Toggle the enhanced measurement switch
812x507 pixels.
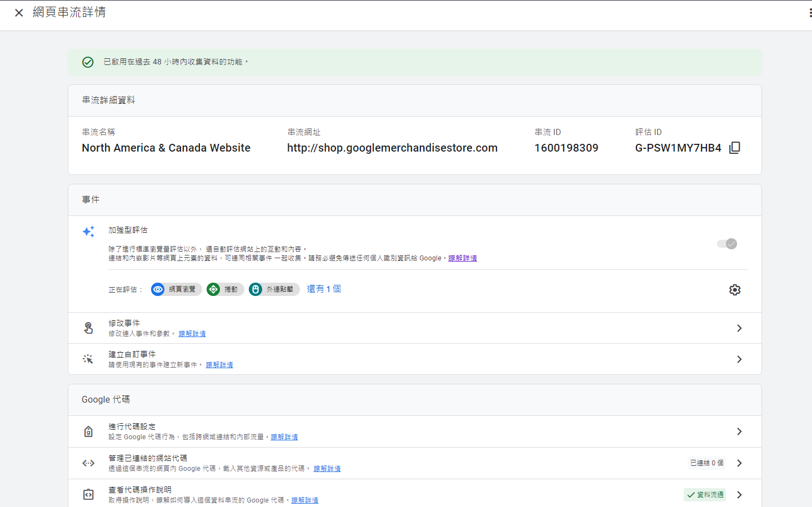pyautogui.click(x=727, y=244)
